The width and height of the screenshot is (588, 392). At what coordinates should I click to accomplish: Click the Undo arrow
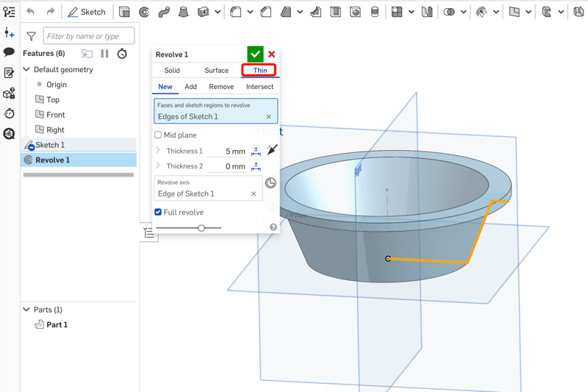pos(30,12)
